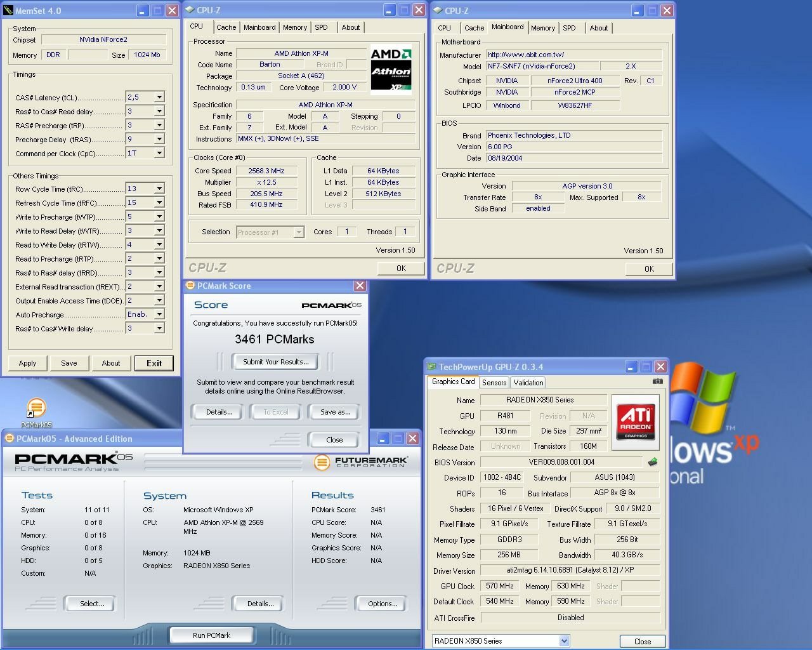
Task: Click the Bus Speed 205.5 MHz field
Action: (266, 194)
